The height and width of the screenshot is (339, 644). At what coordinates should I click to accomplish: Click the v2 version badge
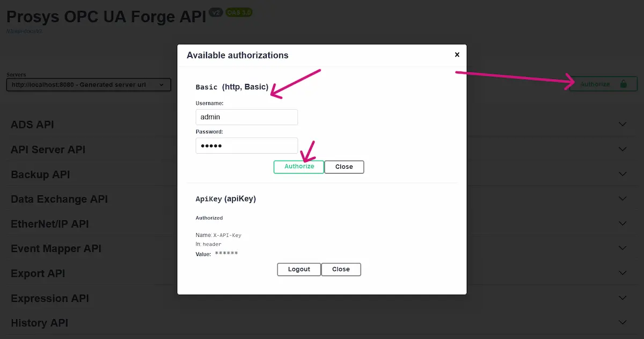216,12
